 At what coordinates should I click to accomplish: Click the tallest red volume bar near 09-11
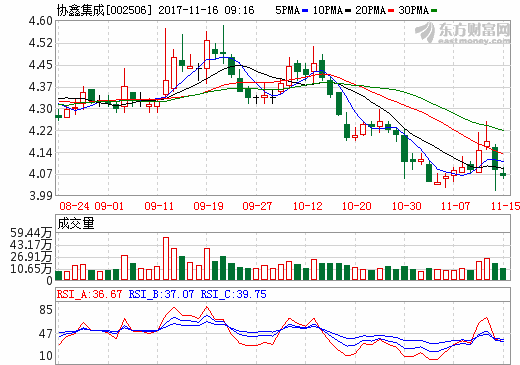(166, 258)
